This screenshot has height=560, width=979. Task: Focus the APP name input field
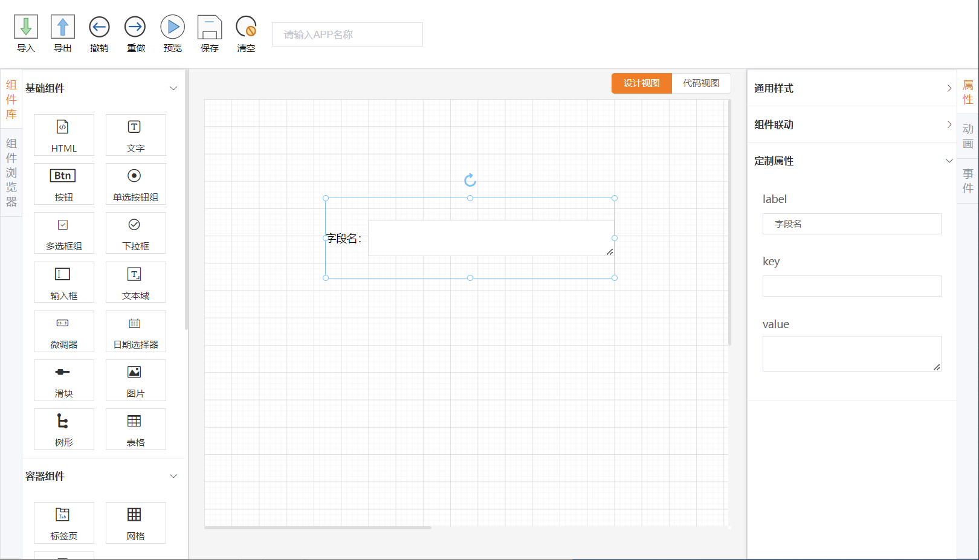[347, 34]
